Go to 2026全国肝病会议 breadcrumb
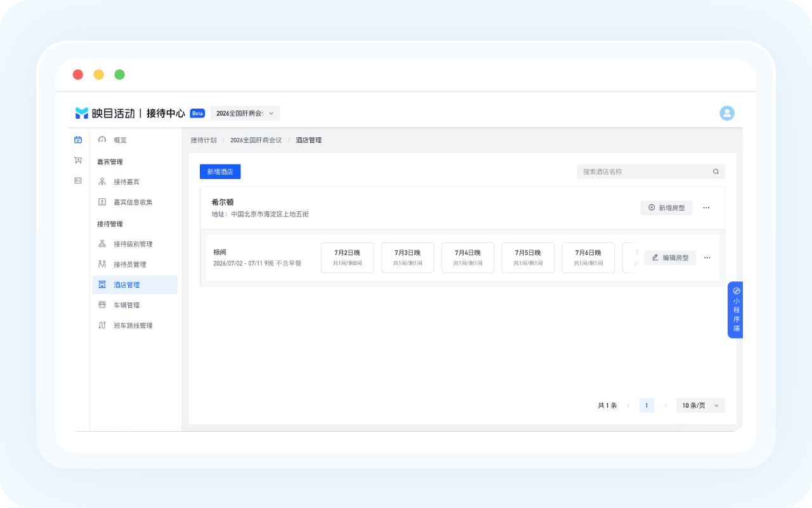Viewport: 812px width, 508px height. [256, 140]
